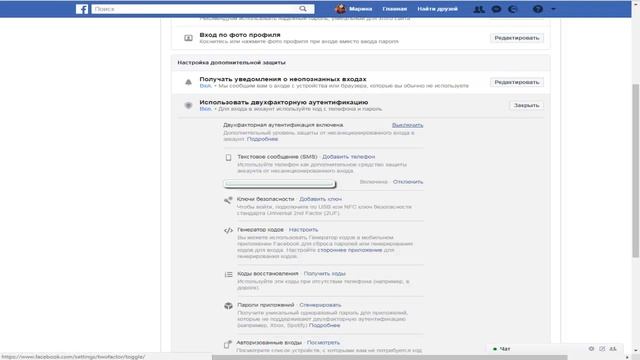This screenshot has height=360, width=640.
Task: Open Подробнее link under two-factor description
Action: coord(262,139)
